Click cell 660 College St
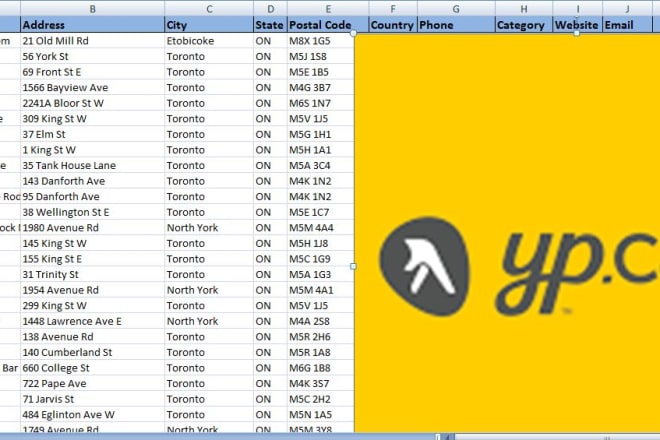This screenshot has height=440, width=660. 92,368
